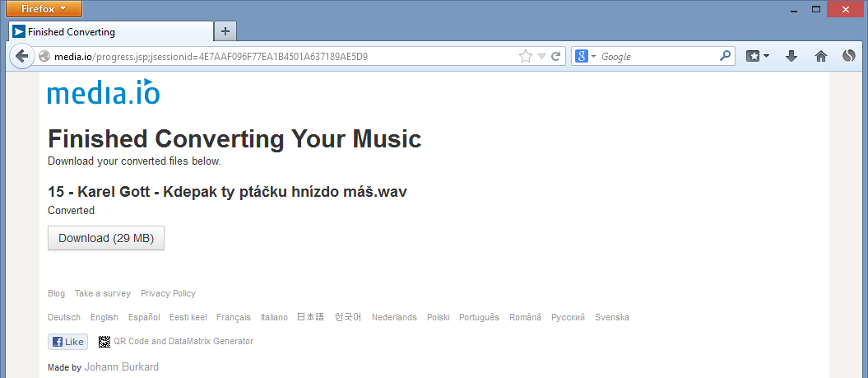Select the Finished Converting tab
The image size is (868, 378).
point(111,31)
